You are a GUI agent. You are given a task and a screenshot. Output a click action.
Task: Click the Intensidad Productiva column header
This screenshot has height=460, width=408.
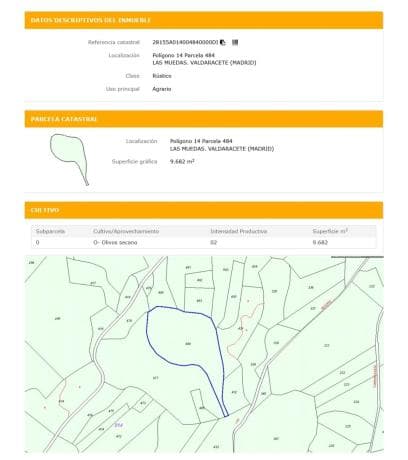point(239,231)
